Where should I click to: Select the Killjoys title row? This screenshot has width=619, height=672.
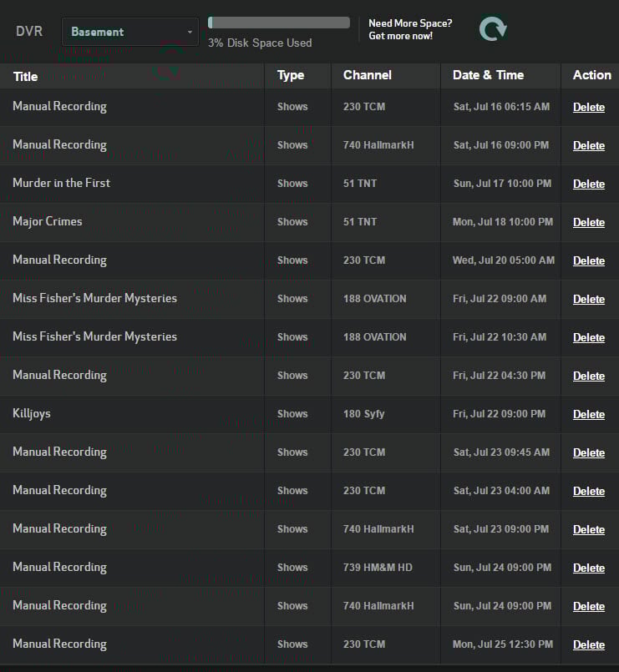coord(32,413)
